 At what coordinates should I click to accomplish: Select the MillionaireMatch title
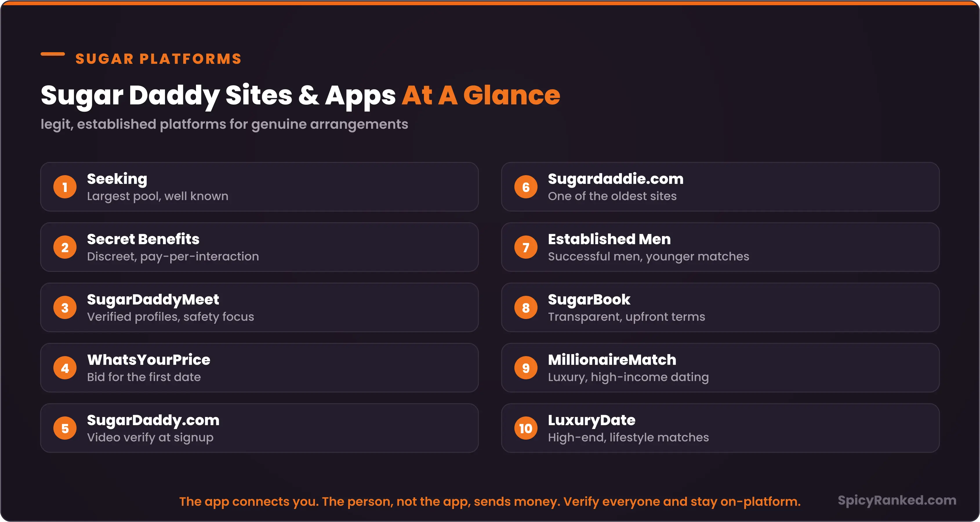click(x=612, y=360)
